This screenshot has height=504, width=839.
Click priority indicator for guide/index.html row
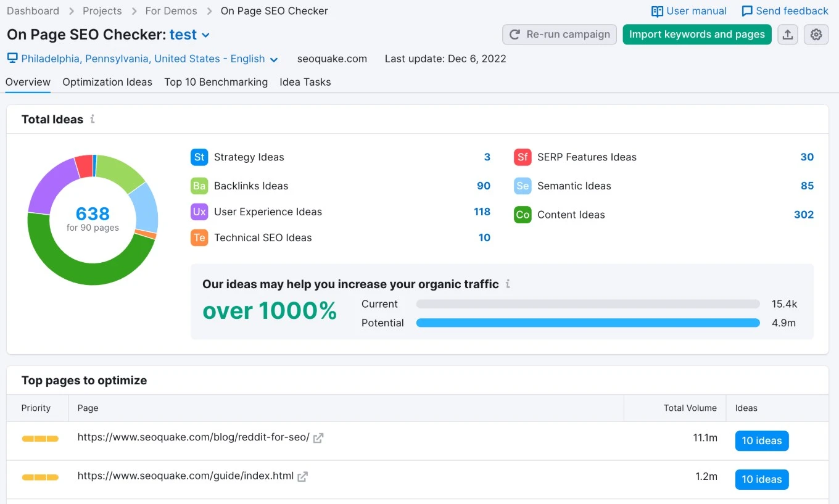(40, 477)
